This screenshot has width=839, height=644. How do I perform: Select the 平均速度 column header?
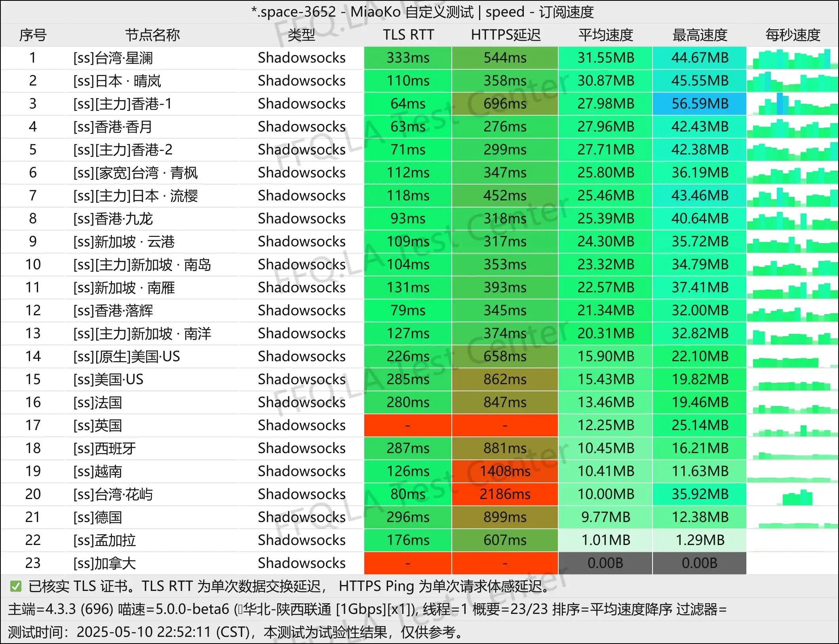[x=605, y=35]
